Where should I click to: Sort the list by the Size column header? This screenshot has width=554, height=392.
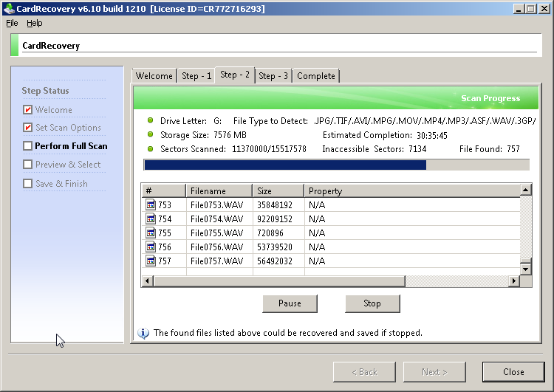[278, 191]
